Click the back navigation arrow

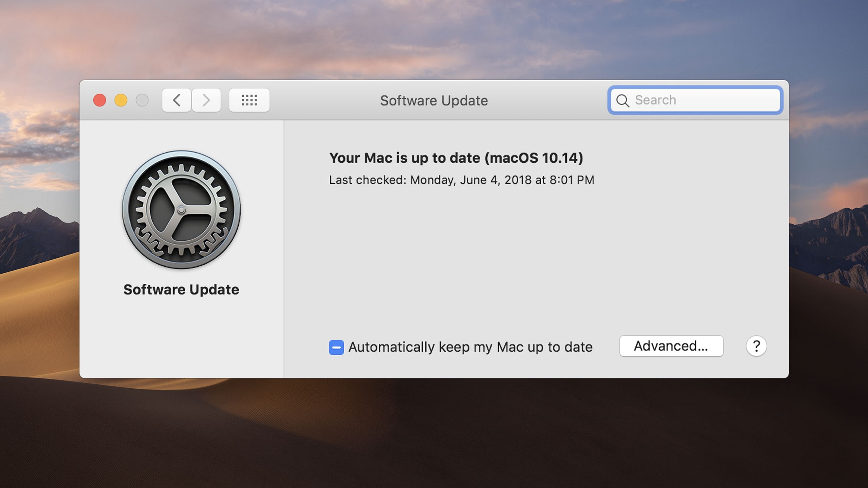click(x=176, y=100)
